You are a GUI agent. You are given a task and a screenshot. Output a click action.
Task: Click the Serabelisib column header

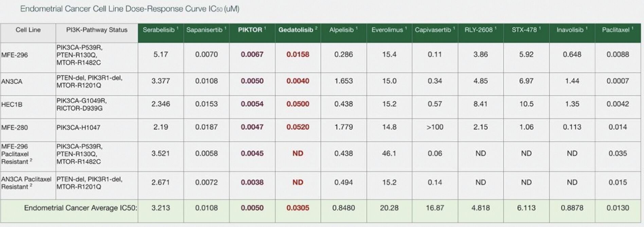pyautogui.click(x=160, y=33)
